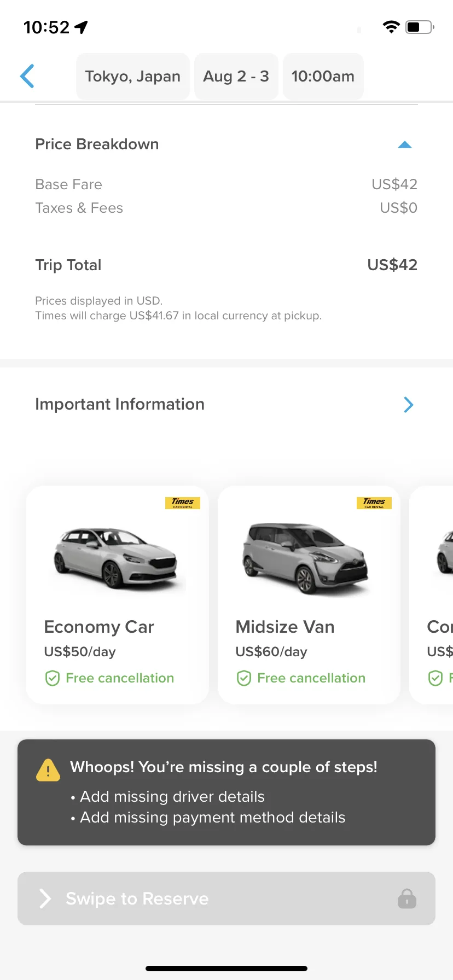Viewport: 453px width, 980px height.
Task: Tap the Price Breakdown heading
Action: (x=97, y=144)
